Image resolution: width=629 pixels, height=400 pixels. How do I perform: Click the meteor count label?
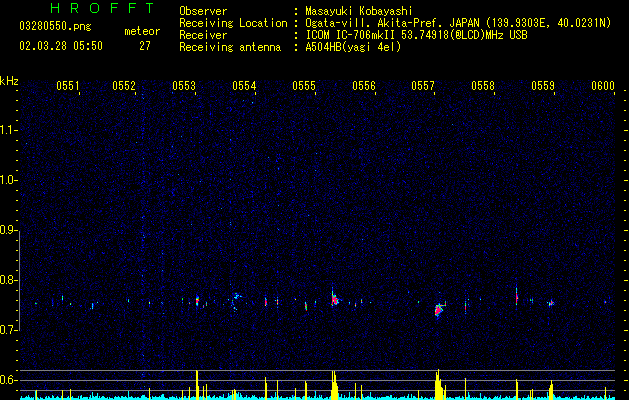(x=142, y=31)
